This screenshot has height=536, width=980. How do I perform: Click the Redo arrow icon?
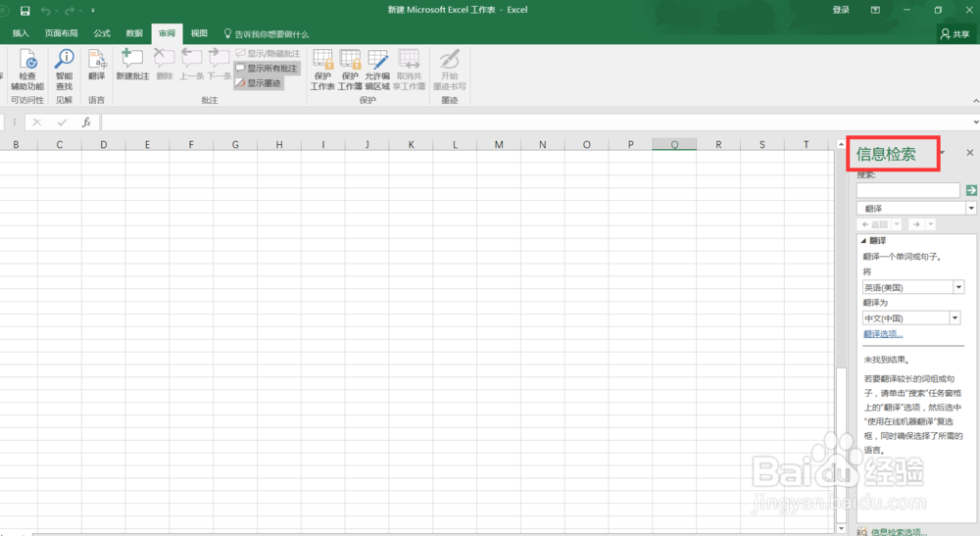click(70, 11)
